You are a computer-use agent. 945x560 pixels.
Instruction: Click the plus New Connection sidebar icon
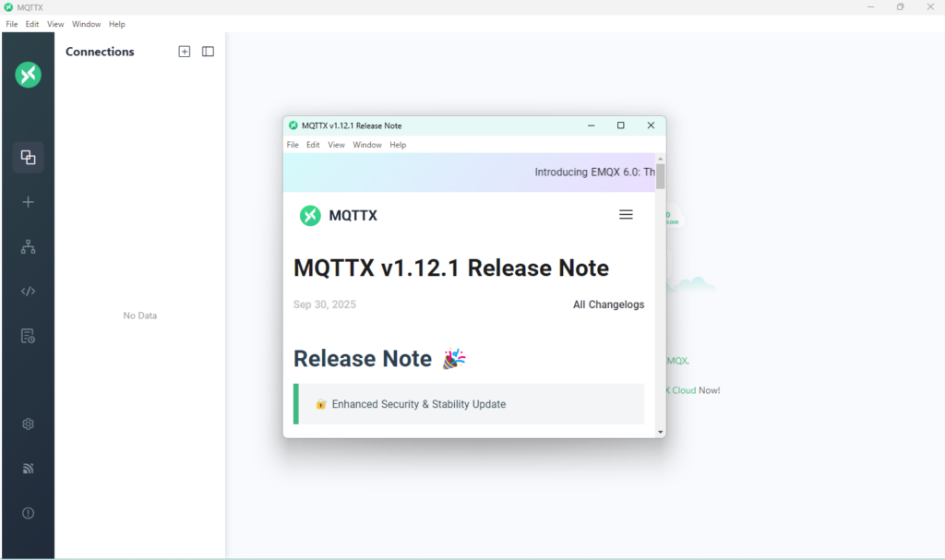[x=28, y=202]
